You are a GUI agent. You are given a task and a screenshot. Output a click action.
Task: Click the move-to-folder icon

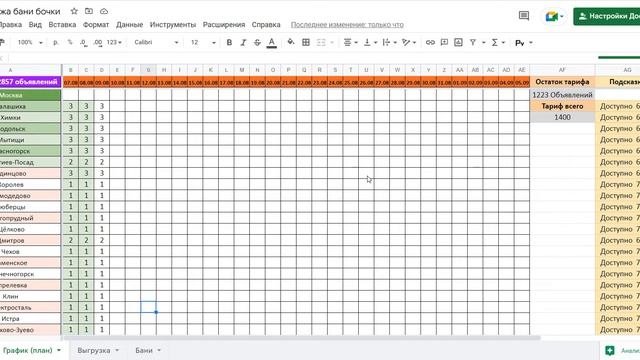89,11
